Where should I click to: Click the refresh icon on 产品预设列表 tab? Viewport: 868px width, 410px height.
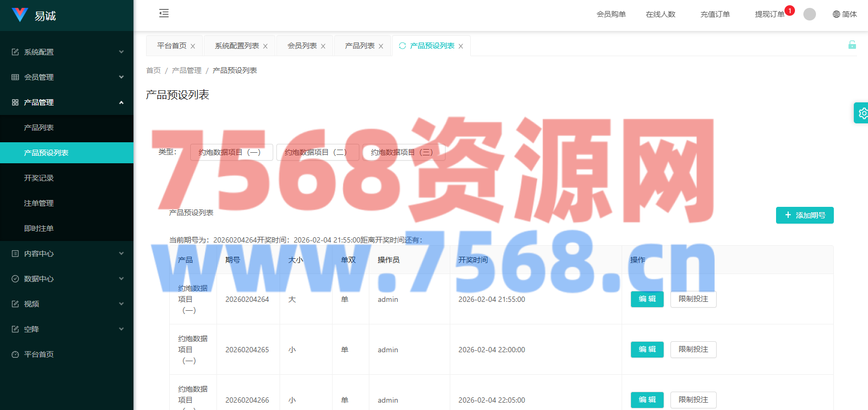(x=402, y=46)
